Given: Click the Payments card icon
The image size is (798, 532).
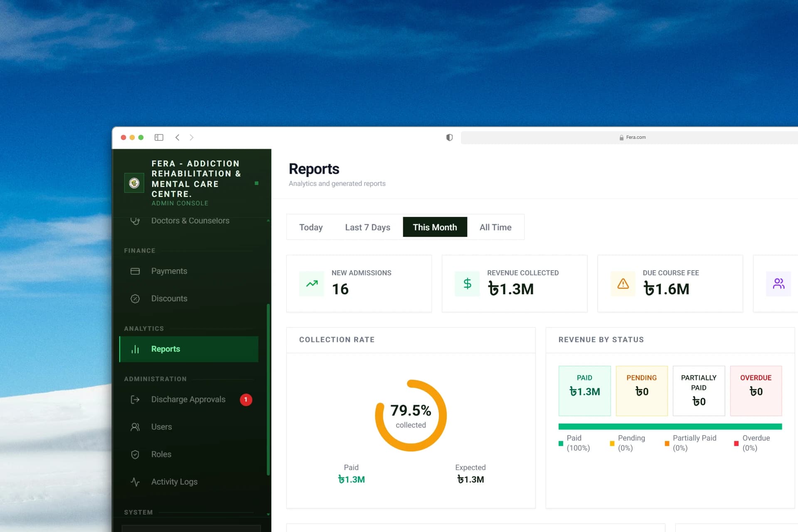Looking at the screenshot, I should tap(135, 271).
